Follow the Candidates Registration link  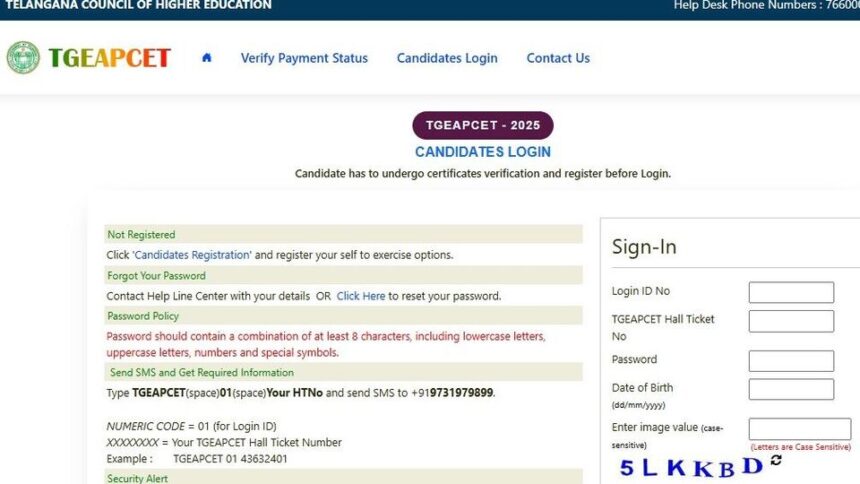pyautogui.click(x=192, y=255)
